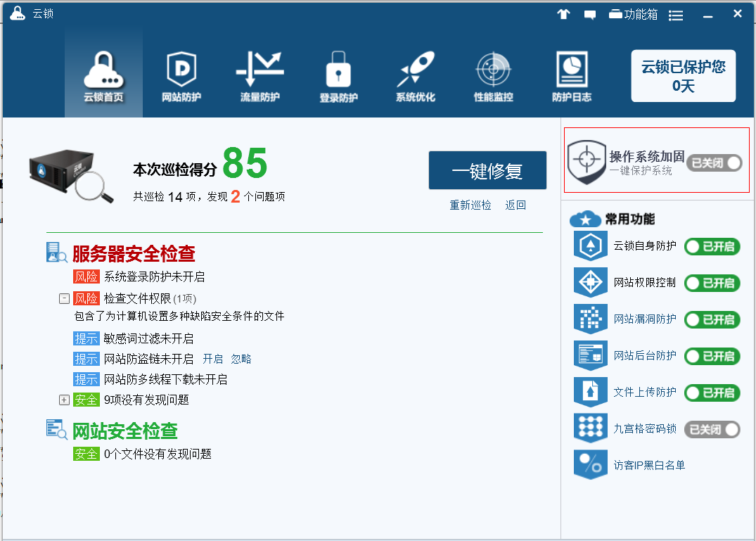Screen dimensions: 756x541
Task: Toggle the 网站权限控制 switch
Action: point(712,283)
